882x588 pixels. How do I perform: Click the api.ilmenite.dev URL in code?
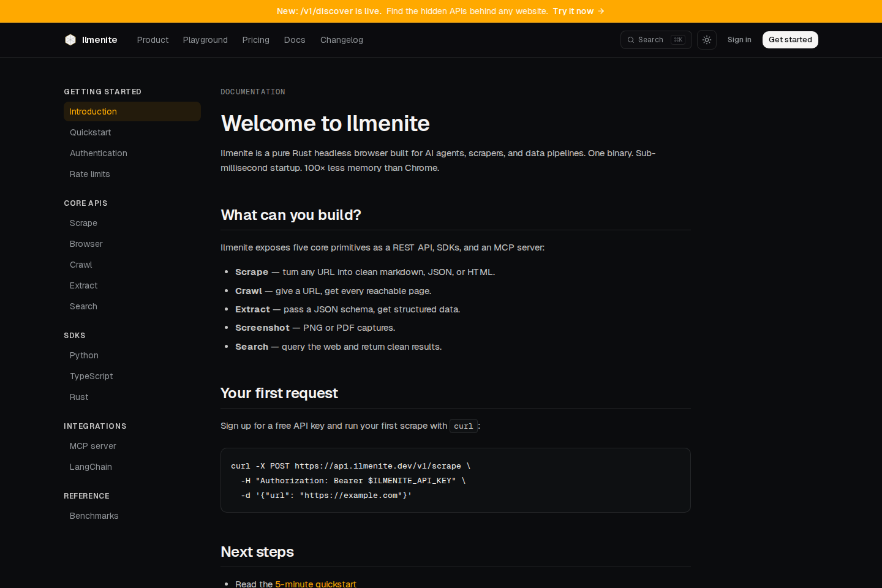click(x=378, y=466)
